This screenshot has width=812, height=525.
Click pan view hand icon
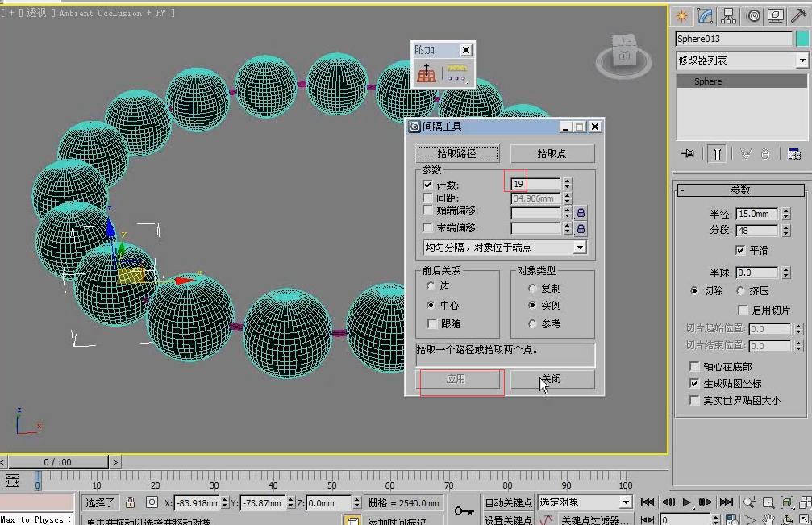768,519
